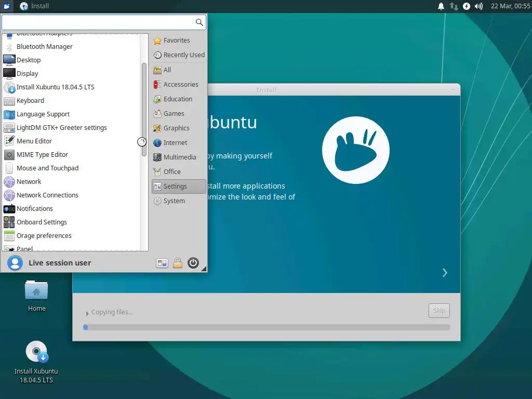Open the power manager indicator

467,6
